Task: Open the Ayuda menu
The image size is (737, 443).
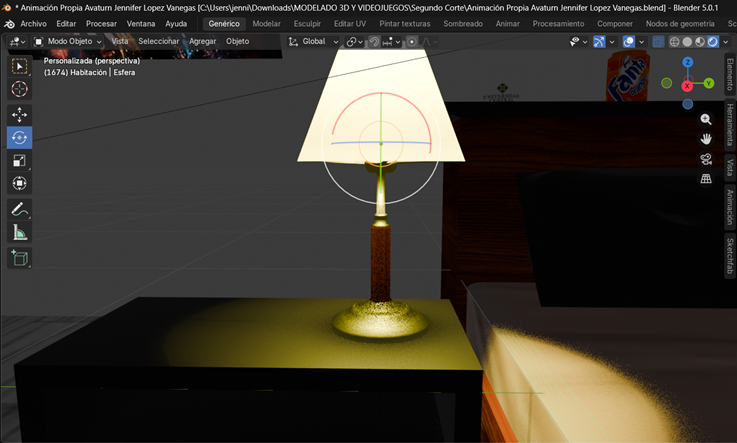Action: [176, 23]
